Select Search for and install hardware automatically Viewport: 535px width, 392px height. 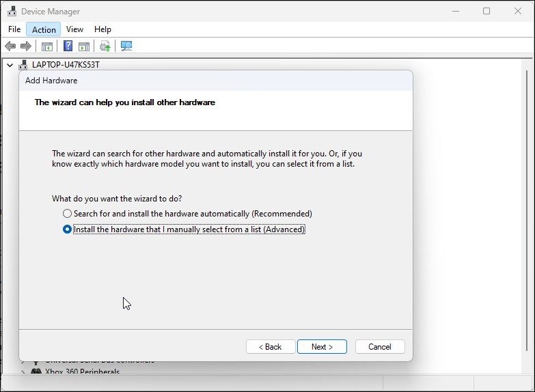[67, 214]
